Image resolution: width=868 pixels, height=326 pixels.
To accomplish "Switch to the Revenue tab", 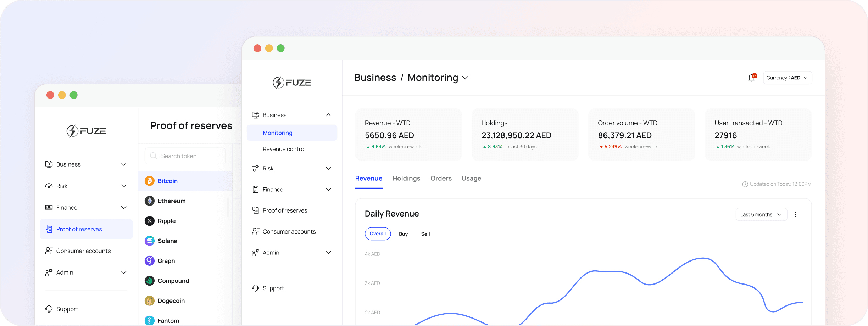I will click(369, 178).
